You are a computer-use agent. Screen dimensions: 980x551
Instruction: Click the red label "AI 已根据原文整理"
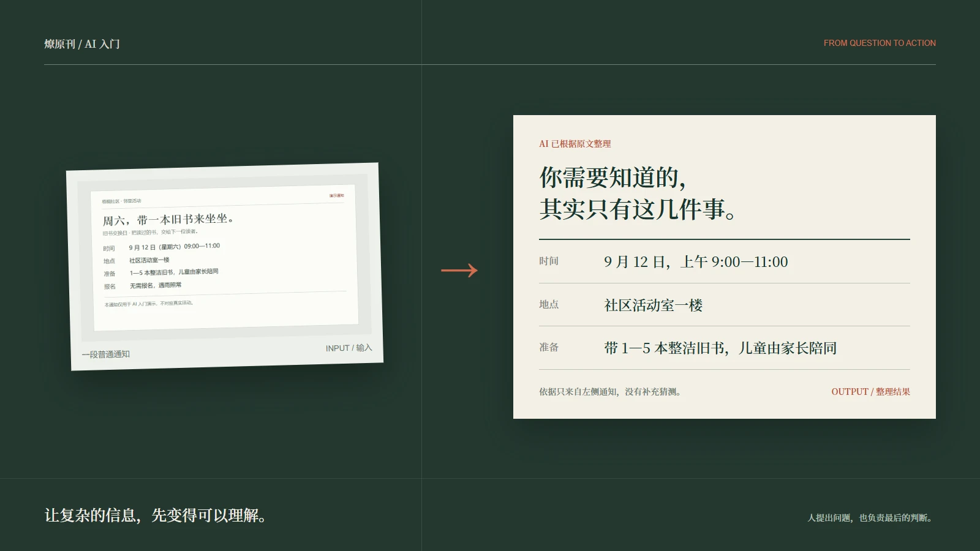575,144
